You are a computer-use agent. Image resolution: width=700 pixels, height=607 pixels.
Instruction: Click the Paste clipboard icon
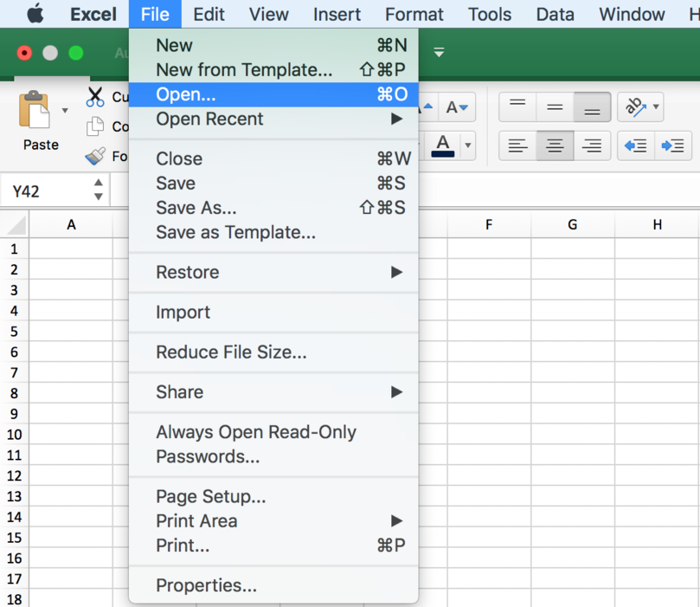34,109
